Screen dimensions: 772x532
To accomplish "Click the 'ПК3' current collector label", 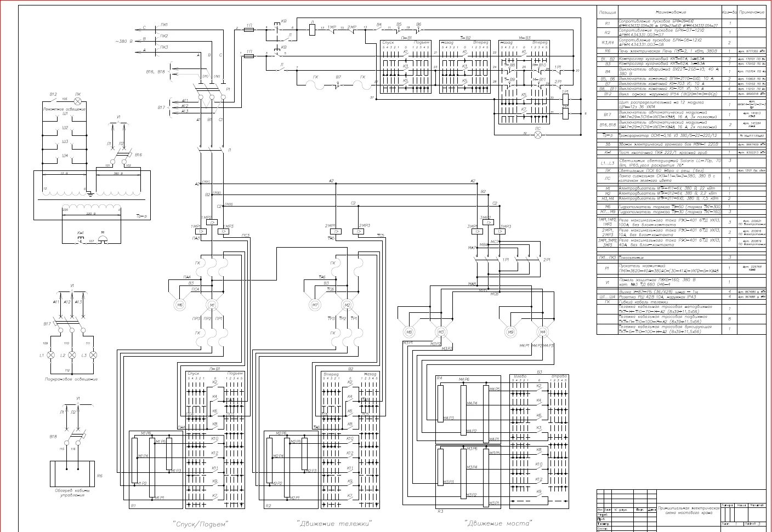I will (x=164, y=48).
